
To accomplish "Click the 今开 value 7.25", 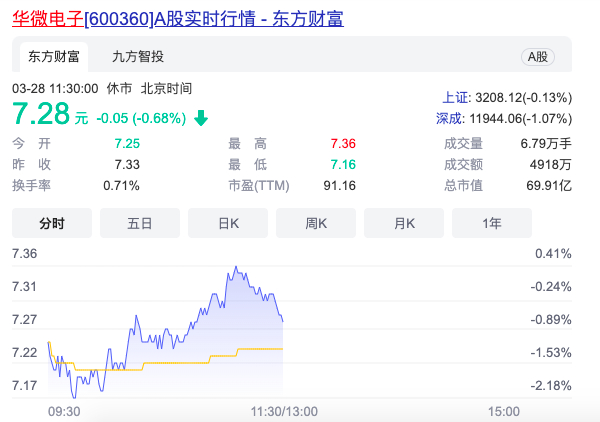I will [127, 144].
